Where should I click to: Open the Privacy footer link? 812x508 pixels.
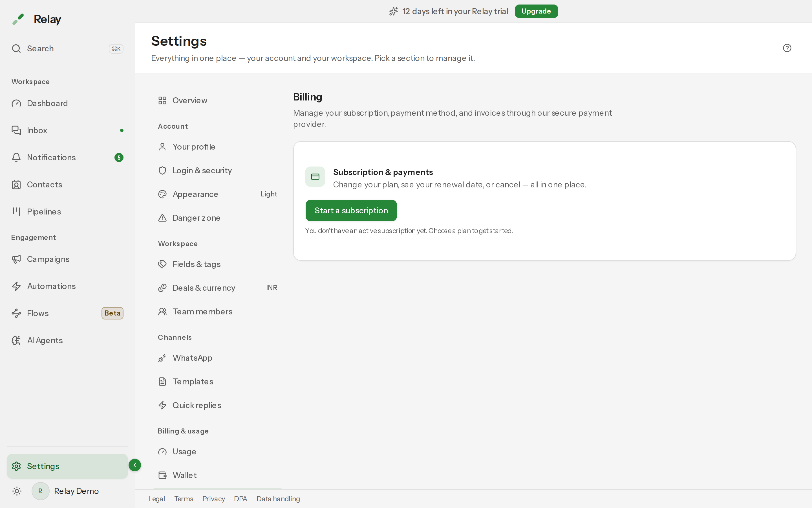pyautogui.click(x=213, y=499)
